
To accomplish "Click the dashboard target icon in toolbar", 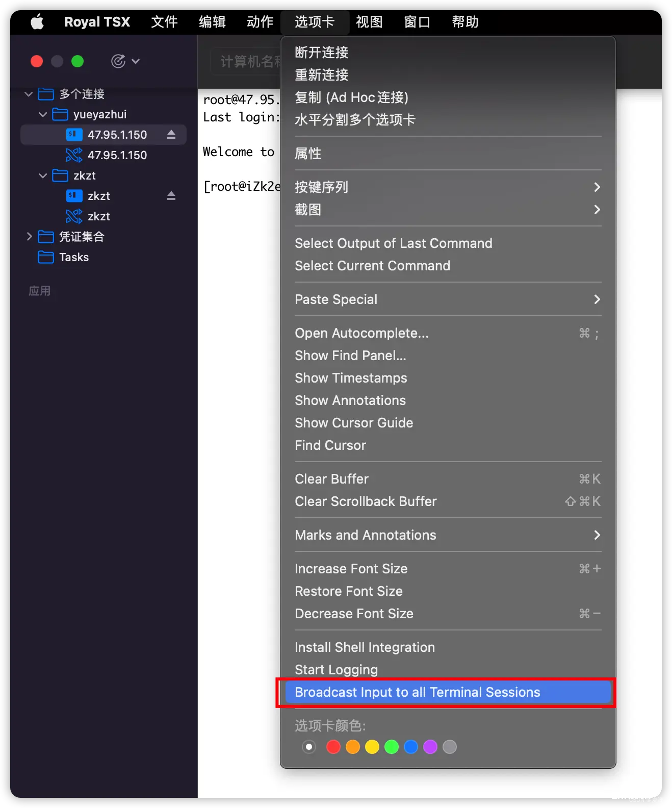I will (x=118, y=61).
